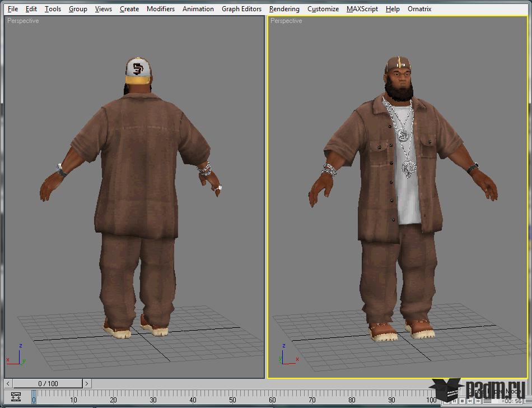Select the character model in left viewport
This screenshot has height=408, width=532.
click(x=138, y=185)
